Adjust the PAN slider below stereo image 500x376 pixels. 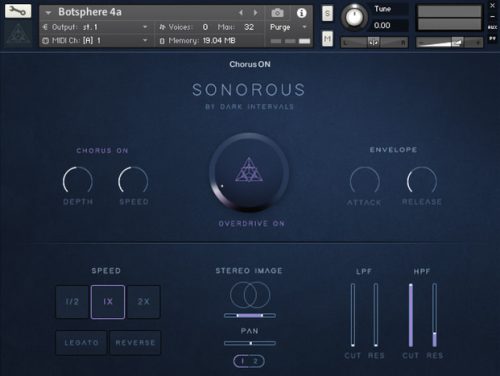point(250,343)
